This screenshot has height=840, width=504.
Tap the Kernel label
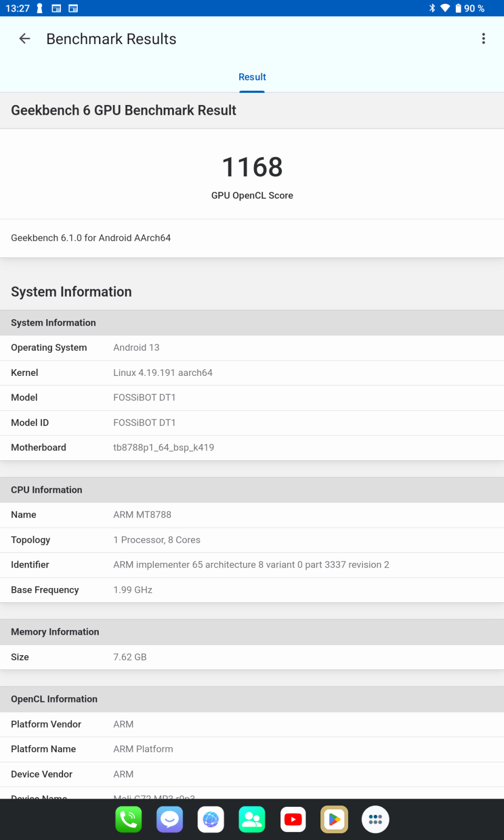pos(25,373)
